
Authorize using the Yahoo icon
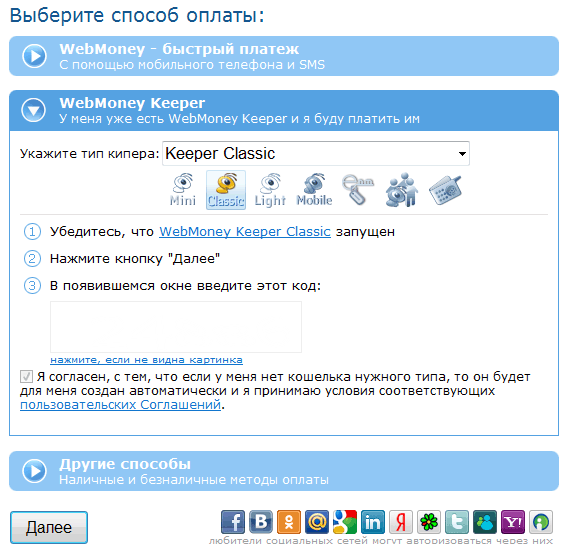(x=513, y=522)
